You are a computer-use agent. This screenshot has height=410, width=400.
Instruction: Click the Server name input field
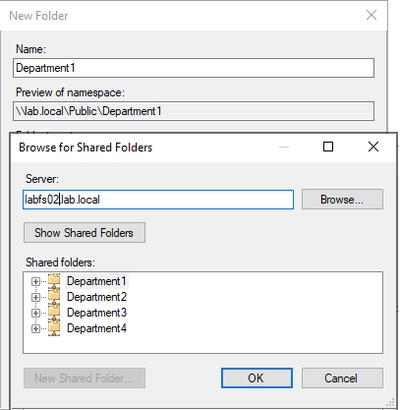(158, 200)
